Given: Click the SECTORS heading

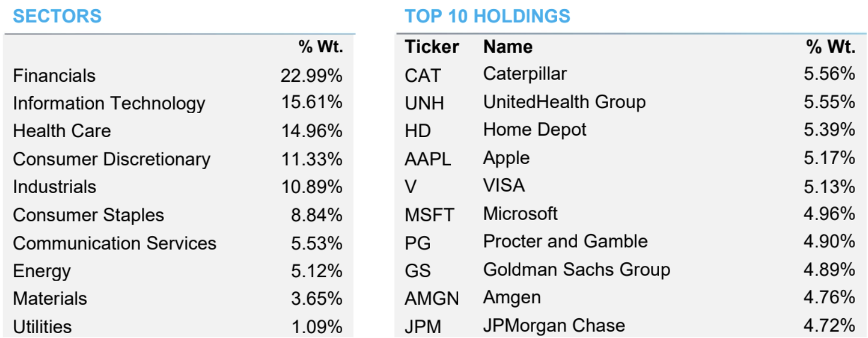Looking at the screenshot, I should 57,16.
